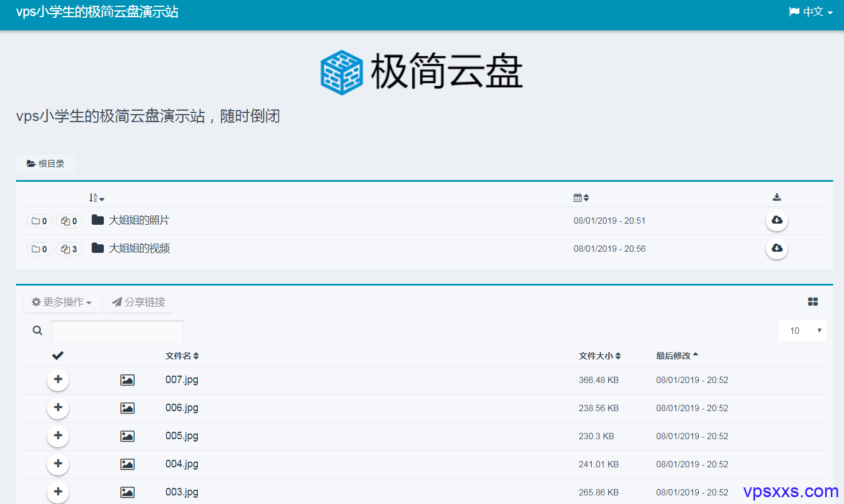The width and height of the screenshot is (844, 504).
Task: Switch to grid view layout
Action: click(x=813, y=302)
